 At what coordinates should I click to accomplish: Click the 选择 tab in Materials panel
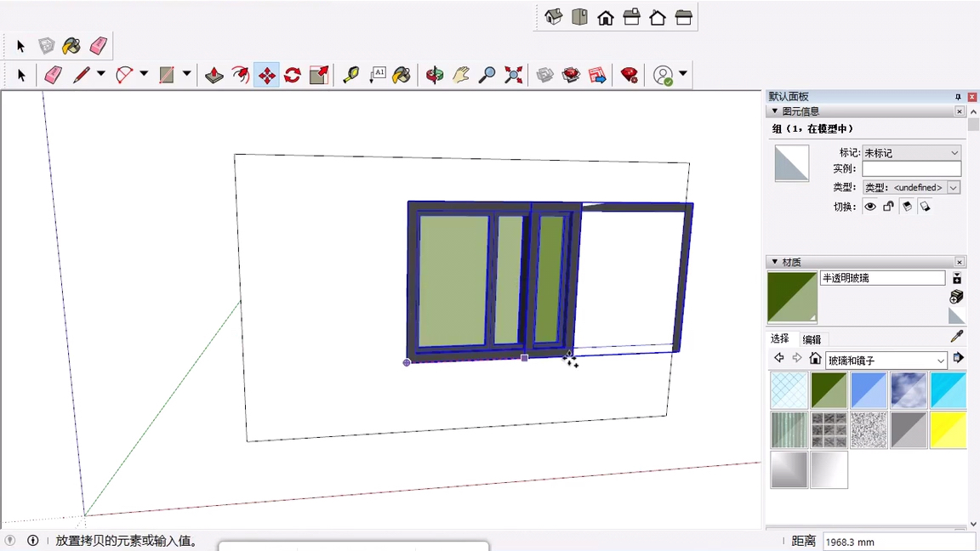[x=779, y=338]
